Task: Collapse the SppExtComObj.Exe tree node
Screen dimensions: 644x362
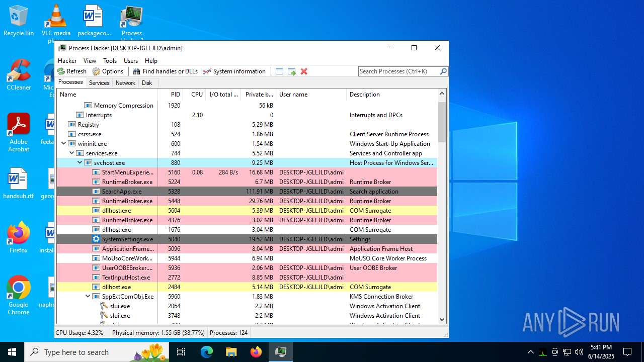Action: (88, 297)
